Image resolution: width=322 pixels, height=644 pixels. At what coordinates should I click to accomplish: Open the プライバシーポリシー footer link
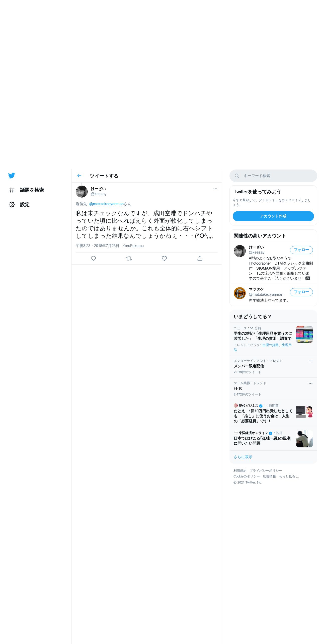click(266, 471)
